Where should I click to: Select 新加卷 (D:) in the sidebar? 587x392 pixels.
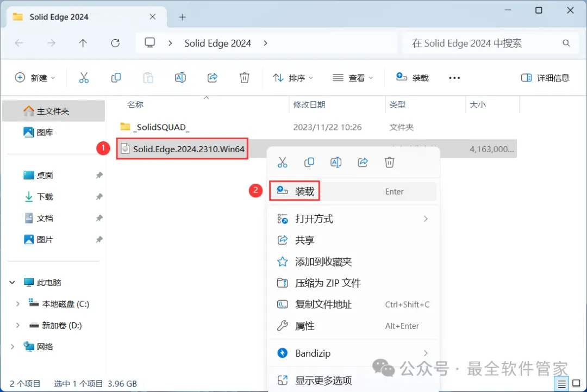coord(55,325)
